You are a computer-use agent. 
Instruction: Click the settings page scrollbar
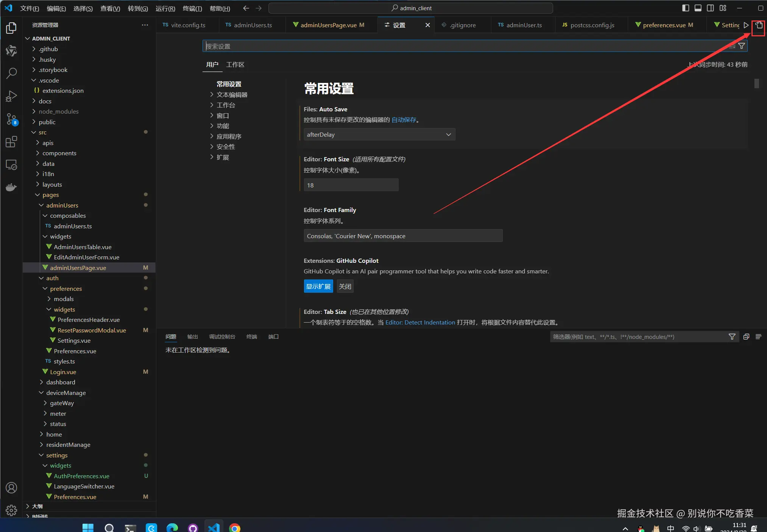(x=756, y=83)
